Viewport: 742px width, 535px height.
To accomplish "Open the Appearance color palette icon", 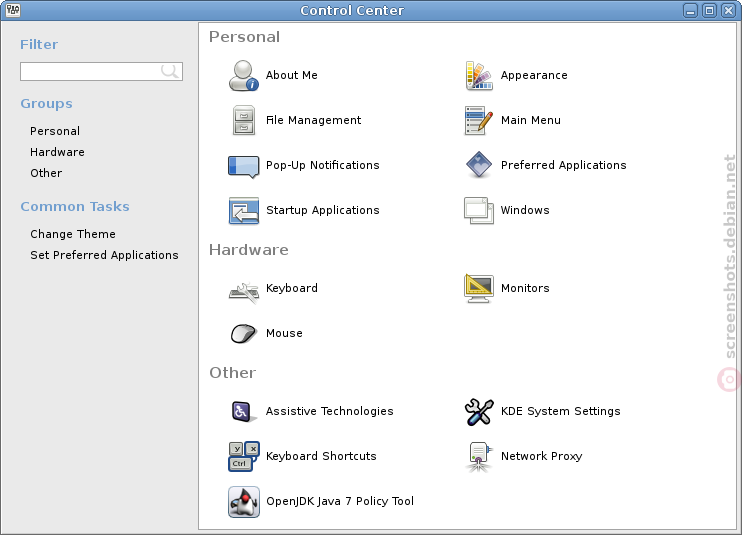I will click(x=479, y=75).
